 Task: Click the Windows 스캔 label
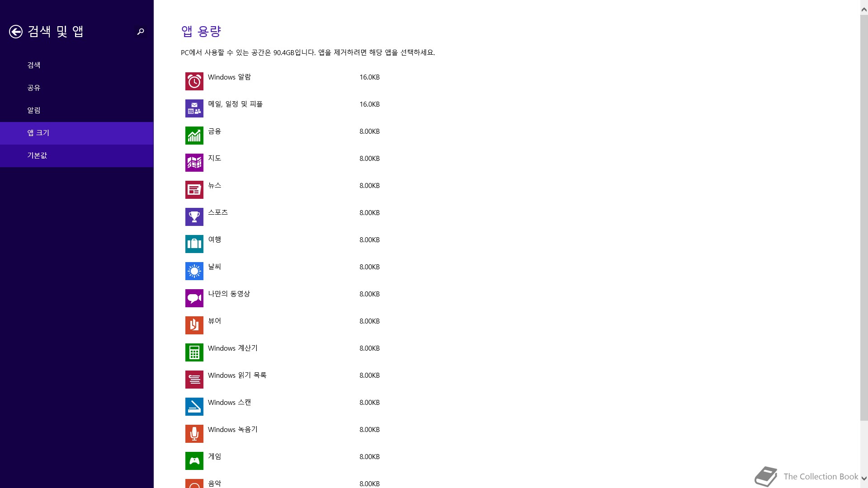pyautogui.click(x=229, y=403)
